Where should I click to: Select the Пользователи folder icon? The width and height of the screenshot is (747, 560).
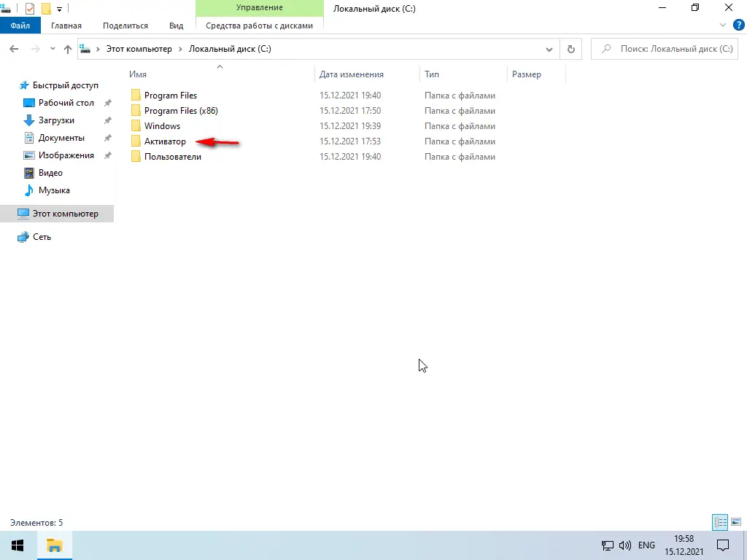[x=136, y=156]
